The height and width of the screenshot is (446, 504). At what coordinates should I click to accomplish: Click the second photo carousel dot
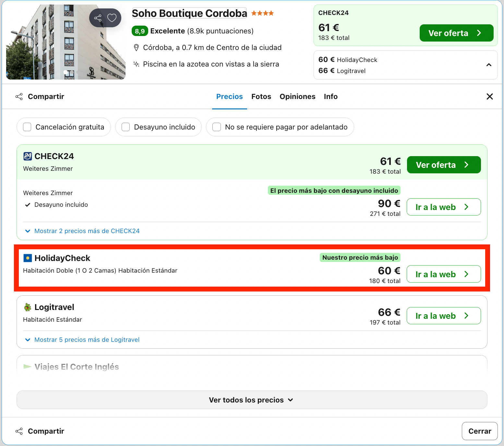click(71, 72)
